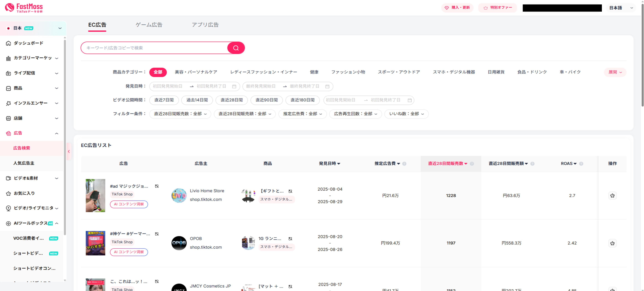
Task: Click the ads icon beside 広告
Action: pyautogui.click(x=8, y=133)
